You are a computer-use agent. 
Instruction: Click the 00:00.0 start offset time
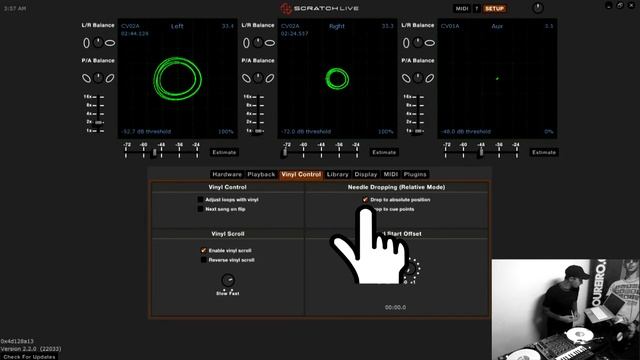pyautogui.click(x=395, y=307)
